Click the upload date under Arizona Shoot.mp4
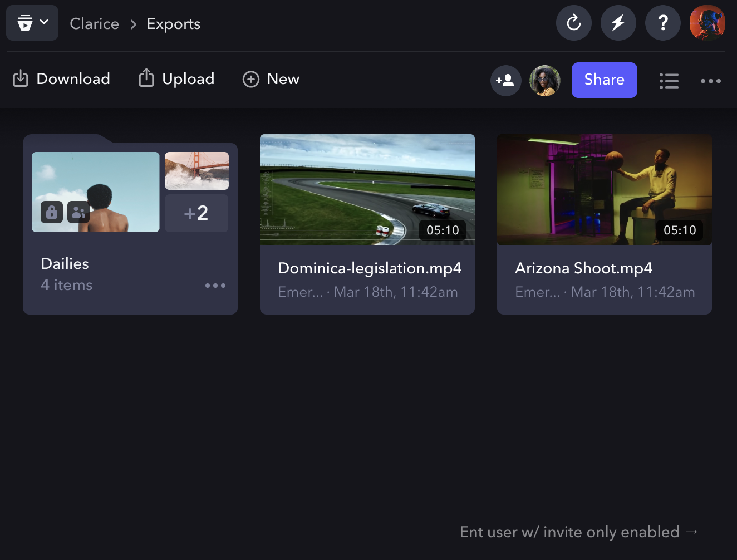 [633, 292]
